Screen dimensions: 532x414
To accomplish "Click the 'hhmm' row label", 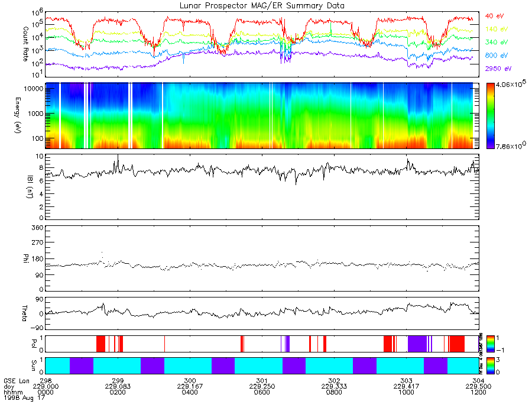I will (13, 392).
